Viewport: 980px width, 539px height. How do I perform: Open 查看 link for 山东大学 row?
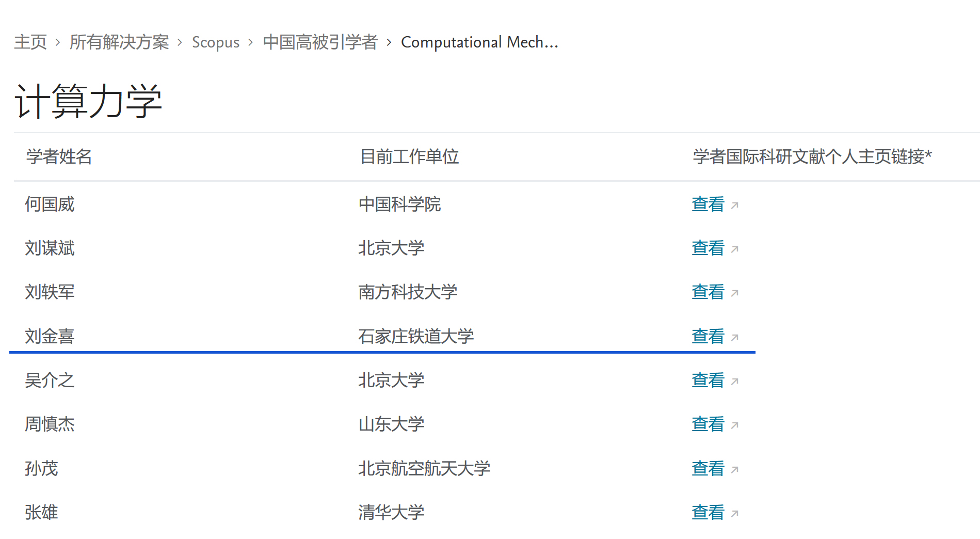pyautogui.click(x=708, y=424)
